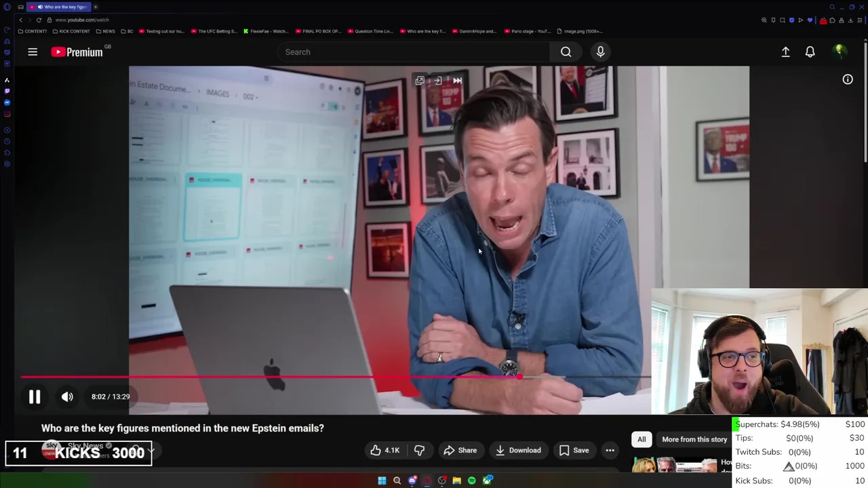This screenshot has height=488, width=868.
Task: Open Question Time Liv... bookmark
Action: tap(370, 31)
